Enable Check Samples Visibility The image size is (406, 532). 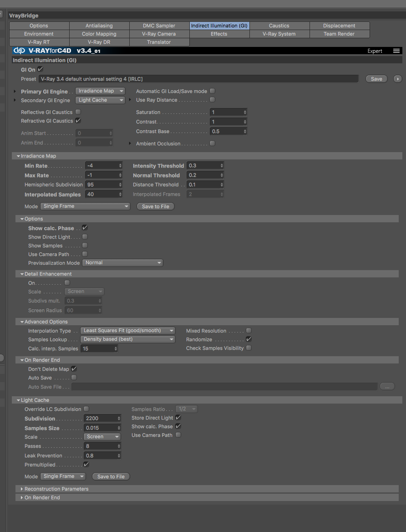(249, 348)
